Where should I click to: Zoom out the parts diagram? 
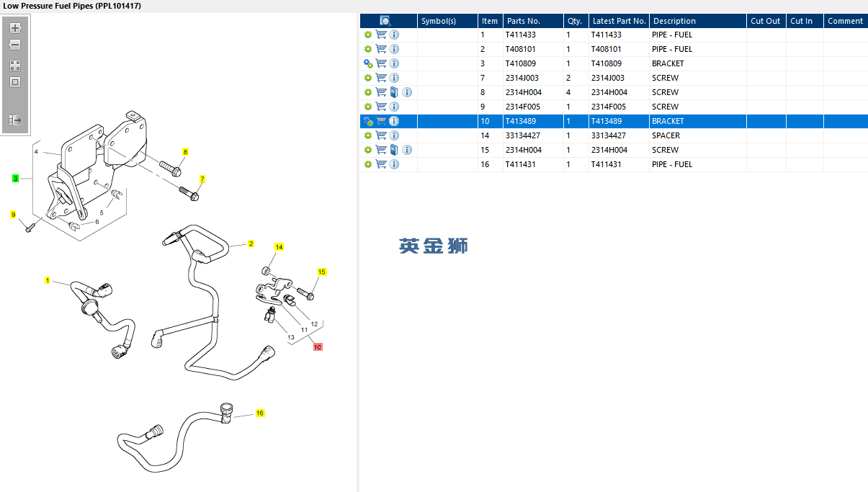pos(15,45)
